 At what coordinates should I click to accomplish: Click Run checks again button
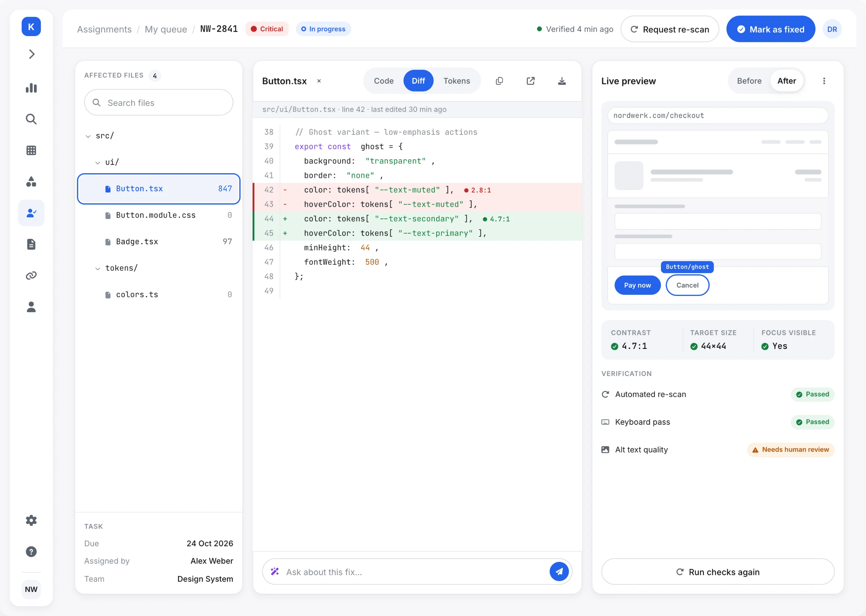point(718,572)
